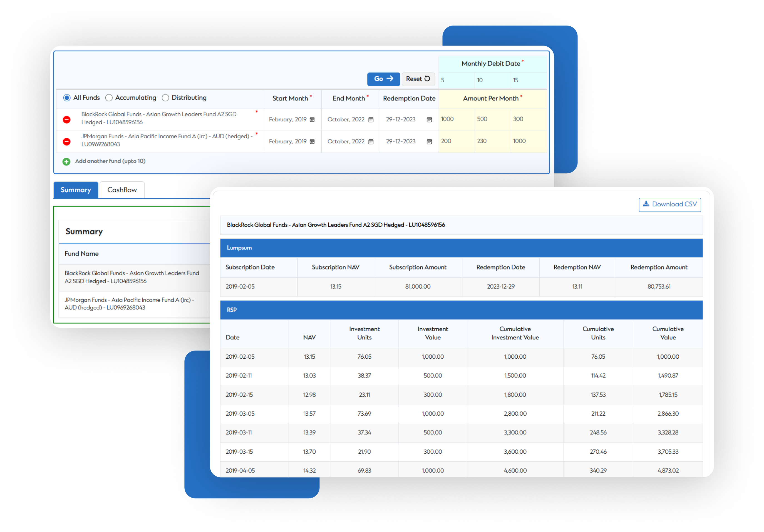Click Lumpsum subscription date 2019-02-05
Screen dimensions: 764x532
[240, 287]
